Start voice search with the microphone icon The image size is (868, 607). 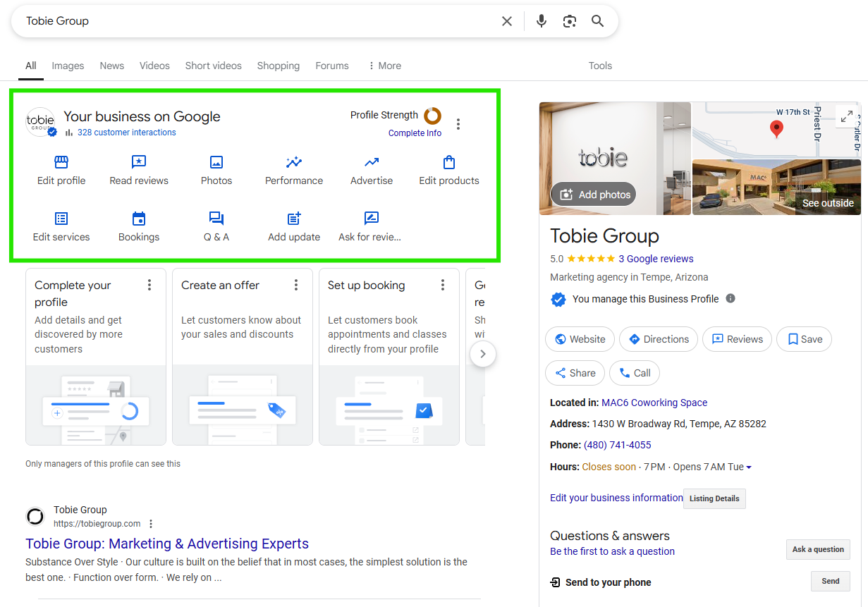(542, 21)
